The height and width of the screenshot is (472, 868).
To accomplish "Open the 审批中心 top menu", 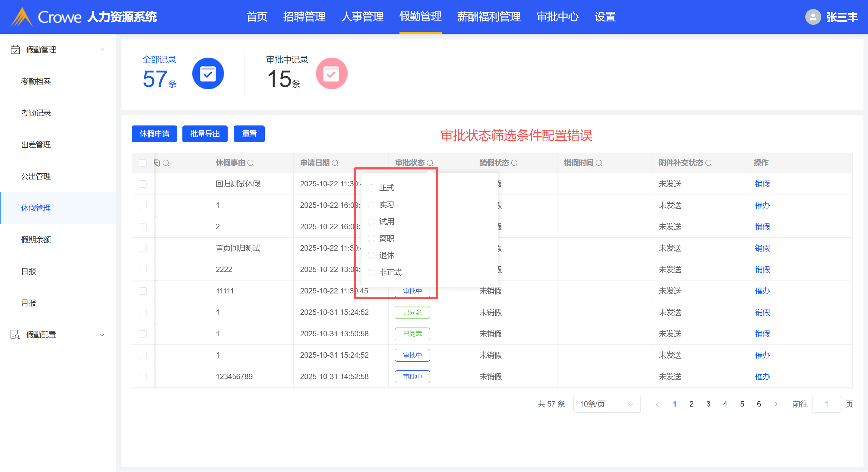I will click(557, 17).
